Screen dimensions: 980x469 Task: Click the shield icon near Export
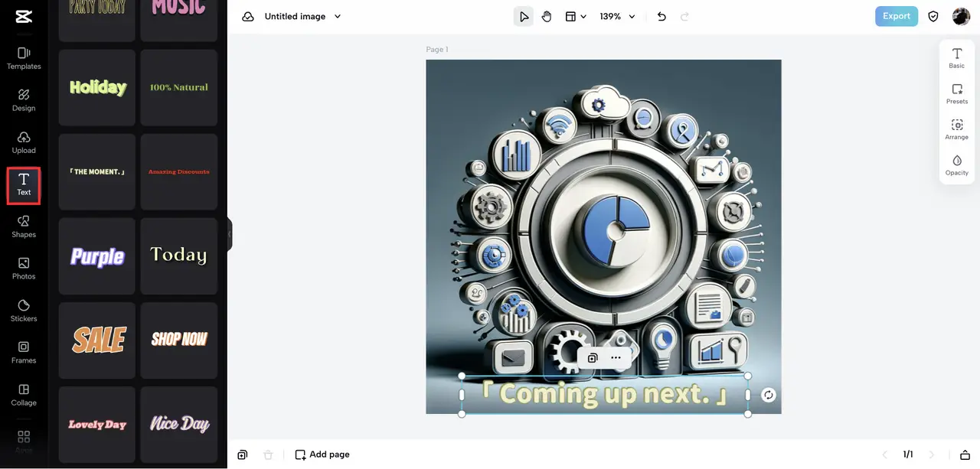933,16
